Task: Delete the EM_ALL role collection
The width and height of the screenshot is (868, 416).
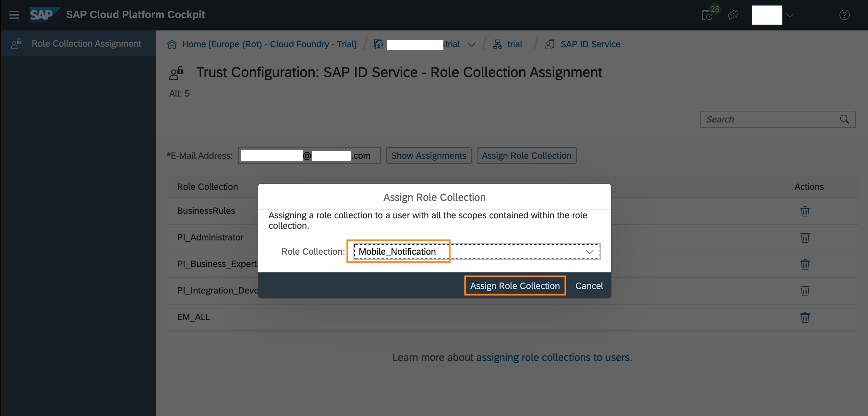Action: tap(805, 318)
